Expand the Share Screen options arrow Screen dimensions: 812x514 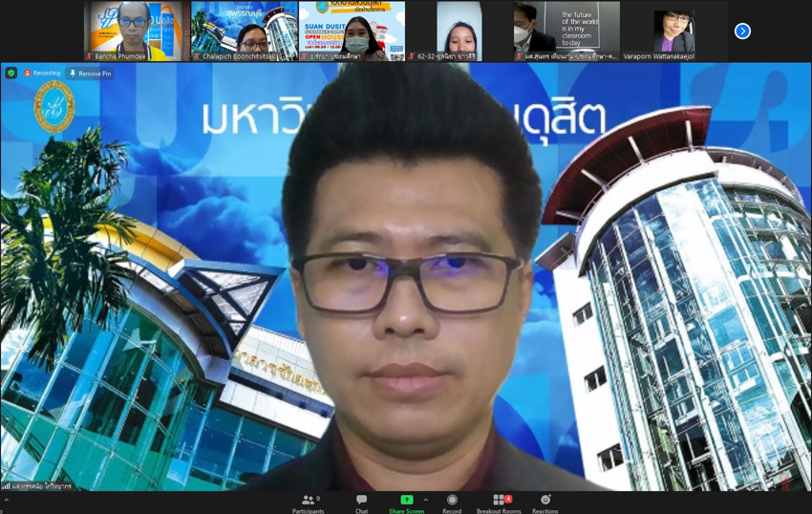426,500
